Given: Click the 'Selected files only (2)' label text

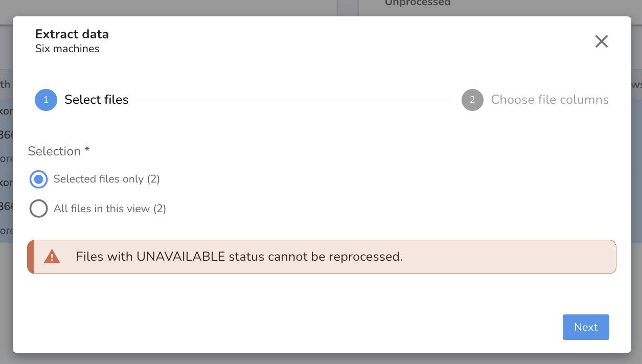Looking at the screenshot, I should pyautogui.click(x=107, y=179).
